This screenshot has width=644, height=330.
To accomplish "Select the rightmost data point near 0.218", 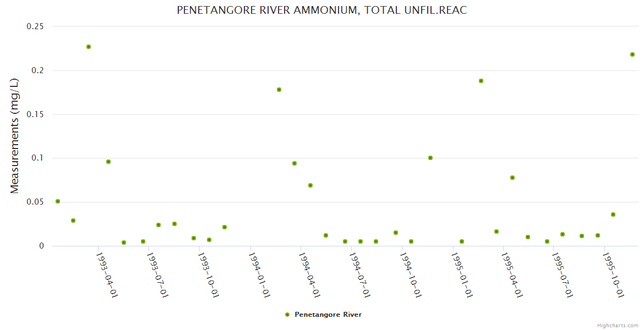I will pyautogui.click(x=632, y=54).
